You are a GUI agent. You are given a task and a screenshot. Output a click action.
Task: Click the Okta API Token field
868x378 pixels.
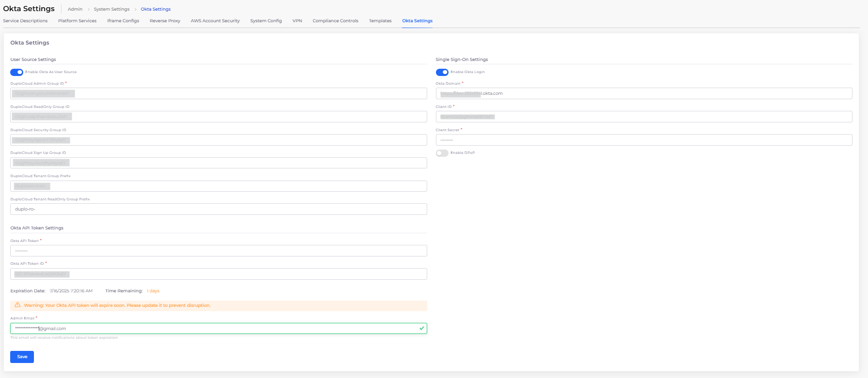tap(218, 251)
